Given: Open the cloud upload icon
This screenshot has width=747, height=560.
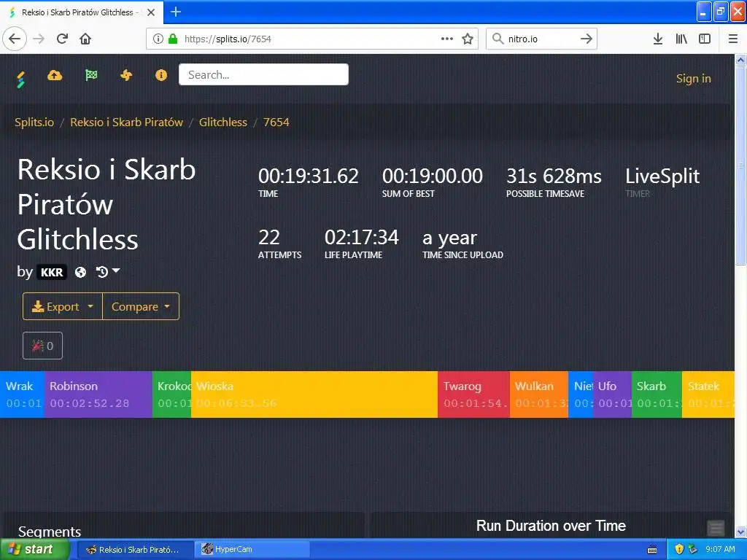Looking at the screenshot, I should coord(55,75).
